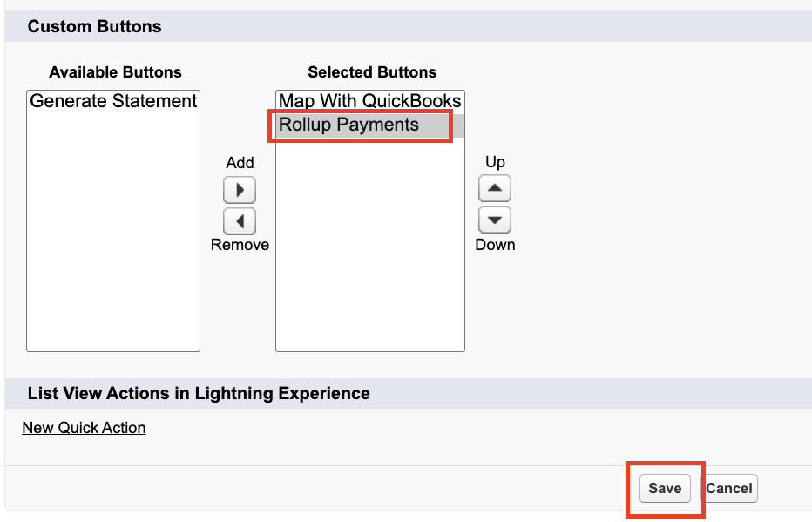Click the "Up" text label
Image resolution: width=812 pixels, height=522 pixels.
pos(495,162)
